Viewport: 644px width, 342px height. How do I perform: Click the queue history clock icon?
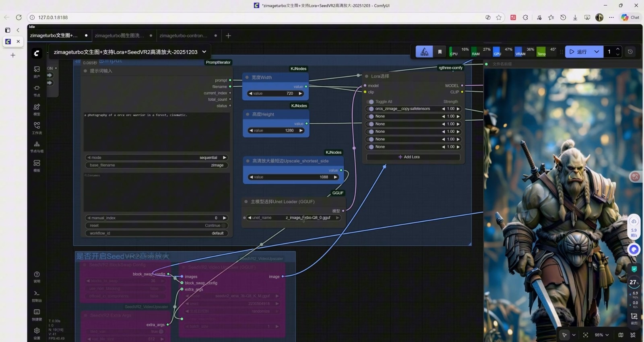click(x=630, y=52)
